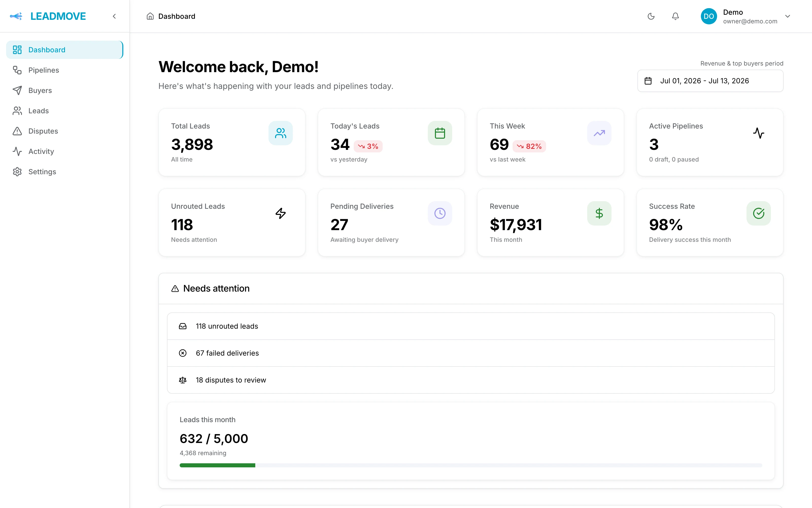
Task: Click the Leads people icon in sidebar
Action: (17, 110)
